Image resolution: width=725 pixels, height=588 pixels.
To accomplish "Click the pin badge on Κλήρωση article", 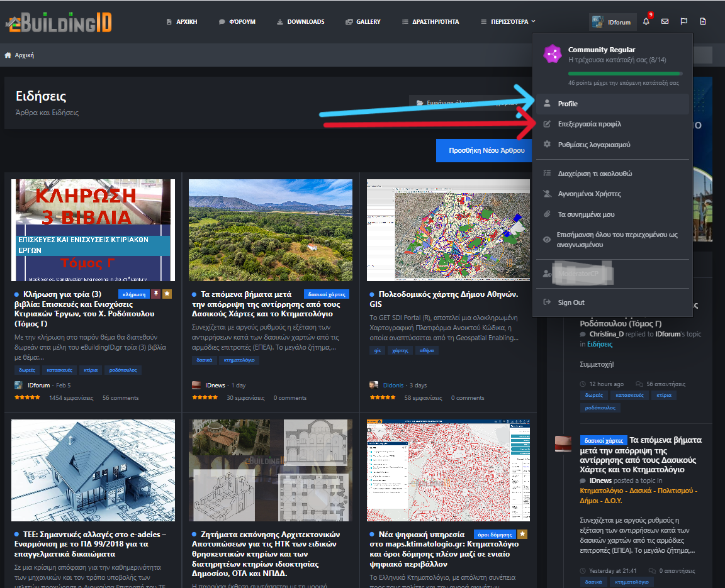I will pyautogui.click(x=155, y=294).
